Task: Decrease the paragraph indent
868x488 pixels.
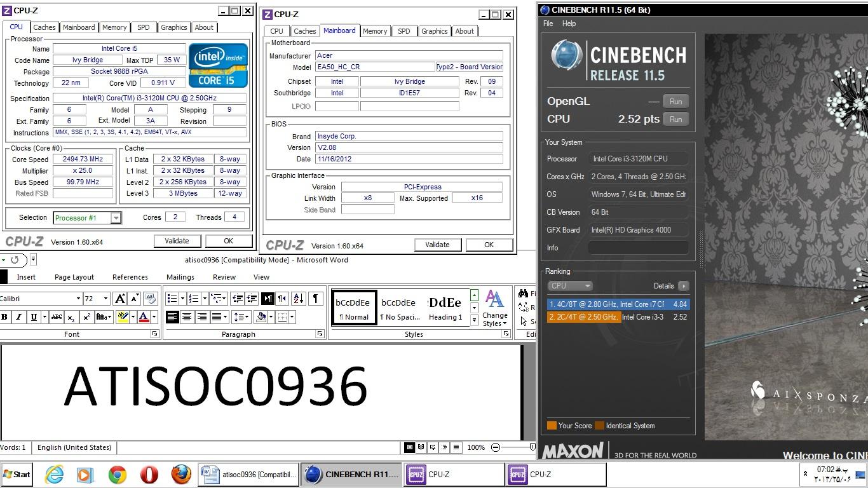Action: [x=238, y=298]
